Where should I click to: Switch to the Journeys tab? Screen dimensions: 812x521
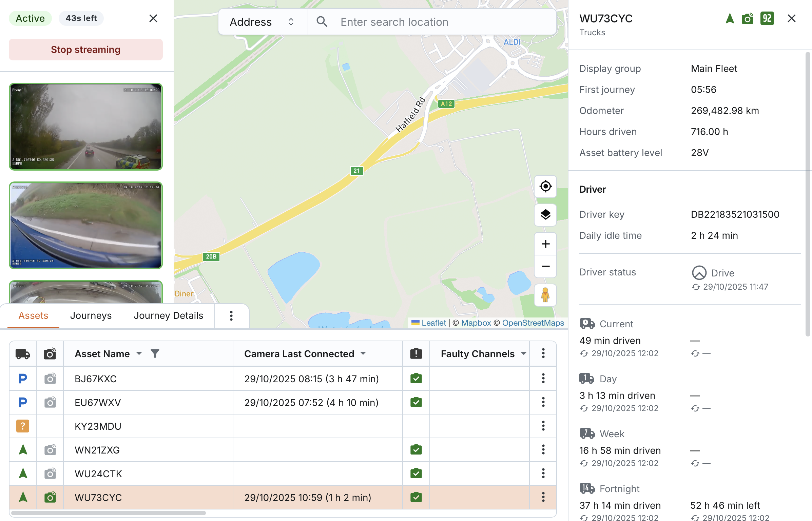(x=91, y=315)
